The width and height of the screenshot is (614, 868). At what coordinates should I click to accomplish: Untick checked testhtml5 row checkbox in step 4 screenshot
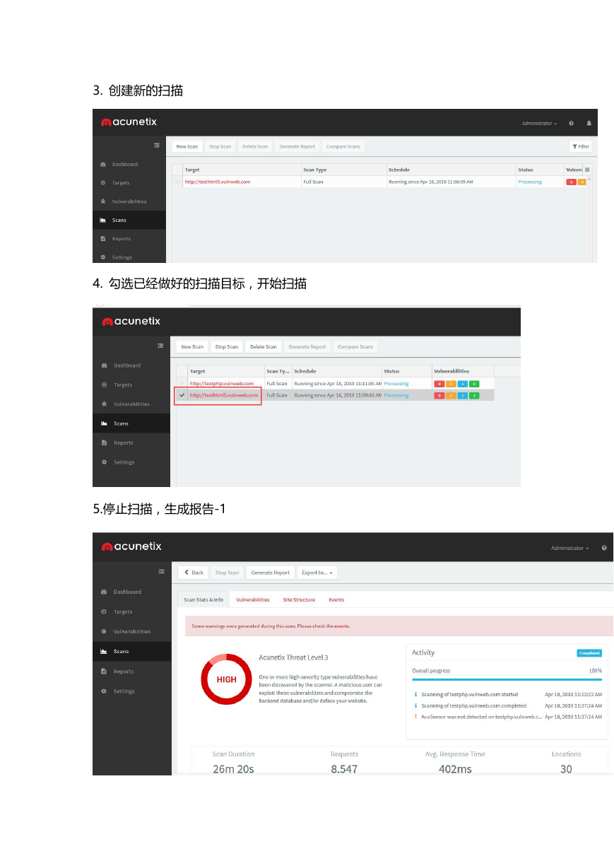182,395
